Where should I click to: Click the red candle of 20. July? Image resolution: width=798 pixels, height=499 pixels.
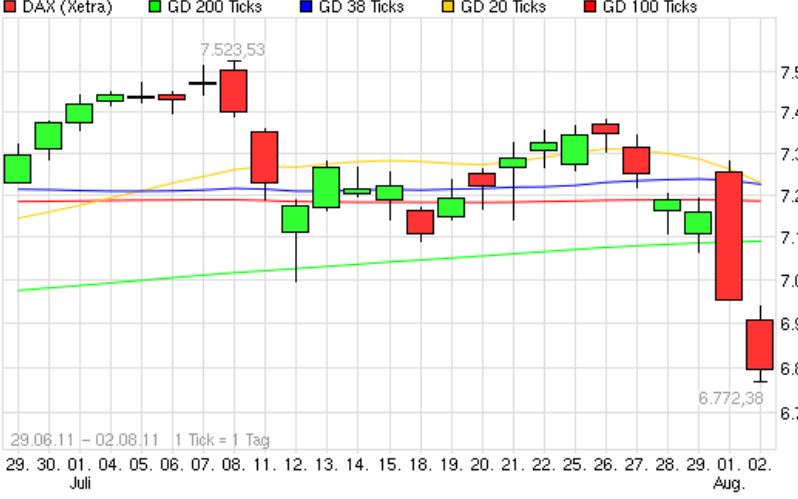click(482, 180)
